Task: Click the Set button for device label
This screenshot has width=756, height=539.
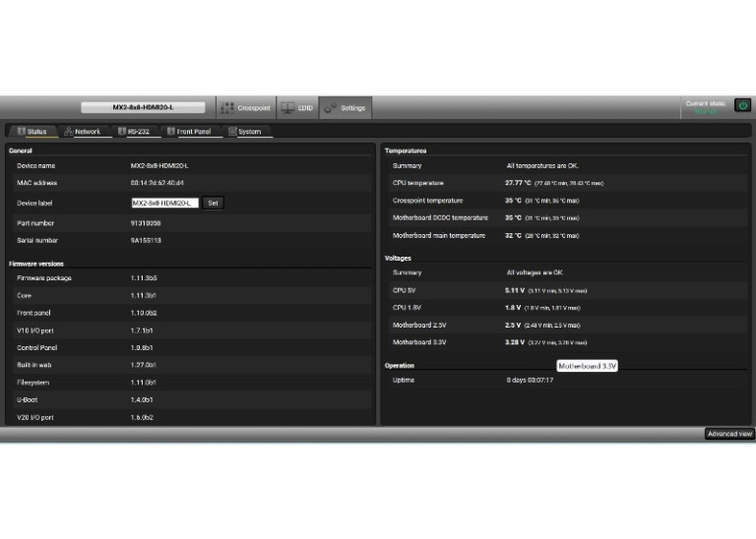Action: [213, 204]
